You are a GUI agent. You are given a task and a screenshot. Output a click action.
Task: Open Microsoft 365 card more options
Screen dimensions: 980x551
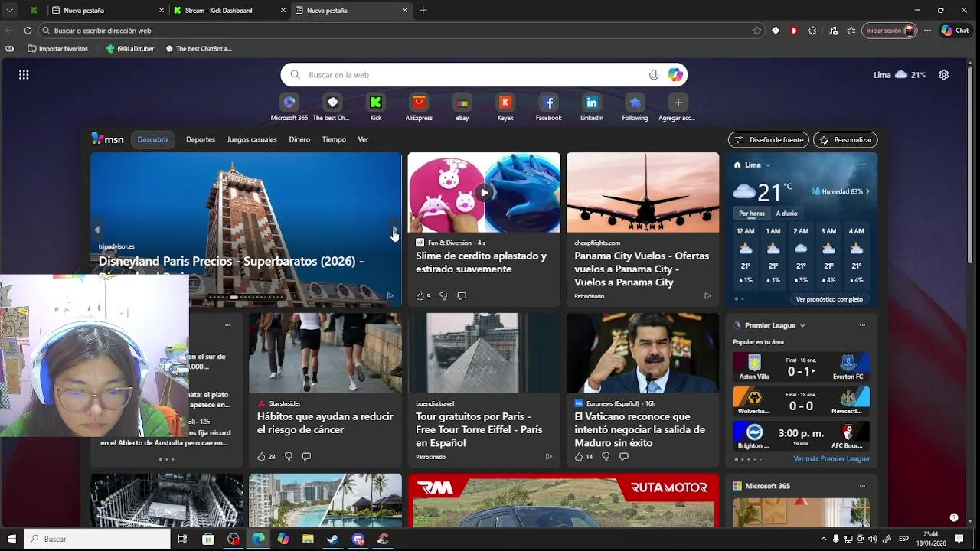tap(862, 486)
